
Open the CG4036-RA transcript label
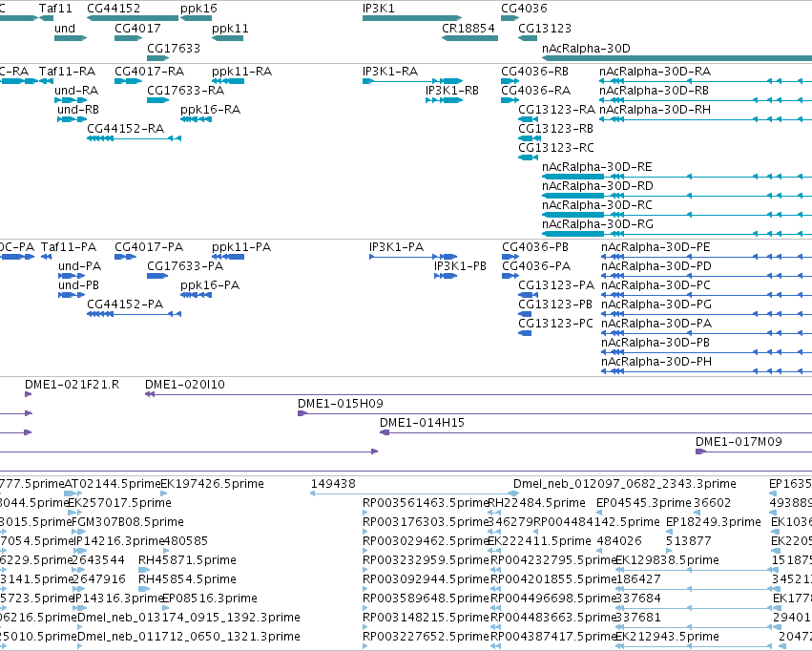(x=535, y=91)
